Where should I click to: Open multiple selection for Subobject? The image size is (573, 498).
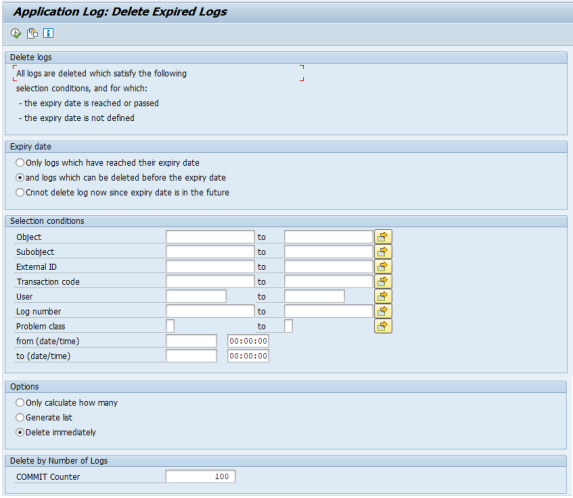(x=383, y=252)
